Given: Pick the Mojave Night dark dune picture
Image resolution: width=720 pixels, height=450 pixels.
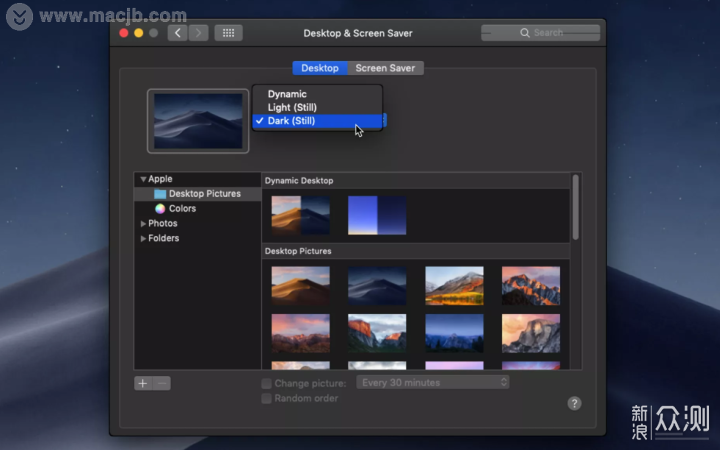Looking at the screenshot, I should [x=377, y=286].
